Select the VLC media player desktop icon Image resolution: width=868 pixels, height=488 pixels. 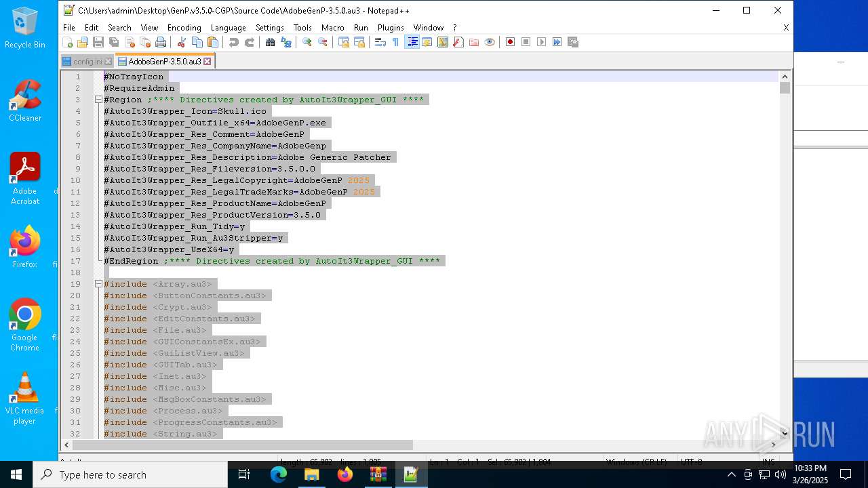tap(24, 399)
